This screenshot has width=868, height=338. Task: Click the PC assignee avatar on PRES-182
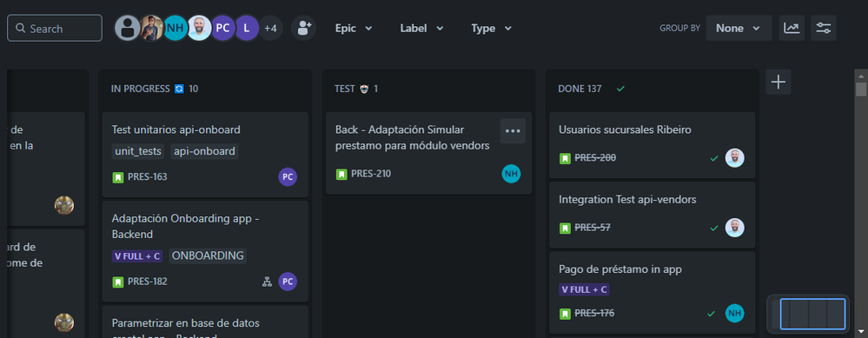point(288,282)
